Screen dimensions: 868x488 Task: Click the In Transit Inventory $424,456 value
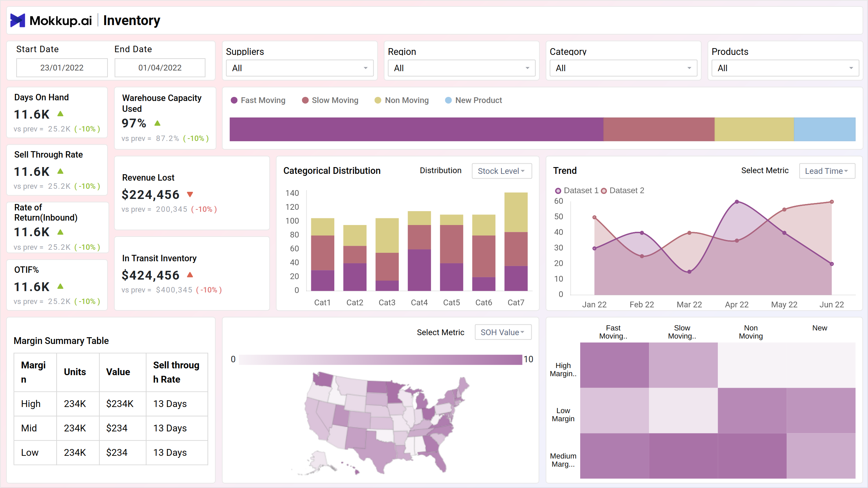tap(151, 275)
